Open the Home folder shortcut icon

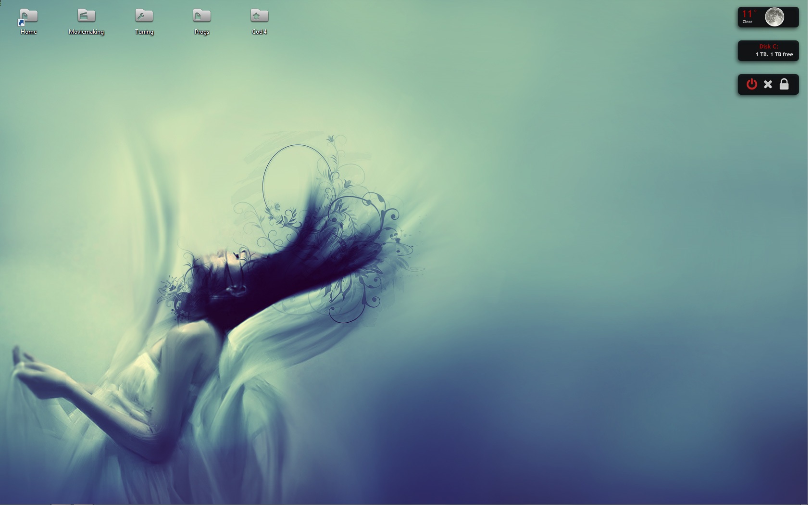[28, 16]
